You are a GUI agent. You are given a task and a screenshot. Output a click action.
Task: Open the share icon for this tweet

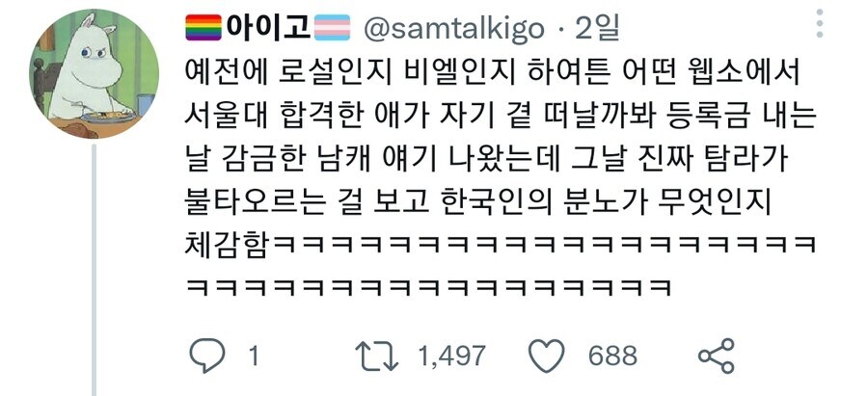[717, 356]
